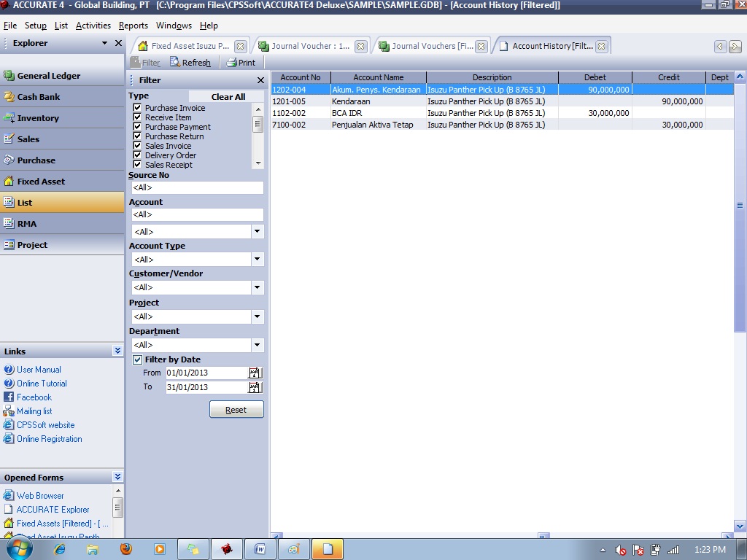Uncheck Purchase Payment type
Viewport: 747px width, 560px height.
coord(137,127)
